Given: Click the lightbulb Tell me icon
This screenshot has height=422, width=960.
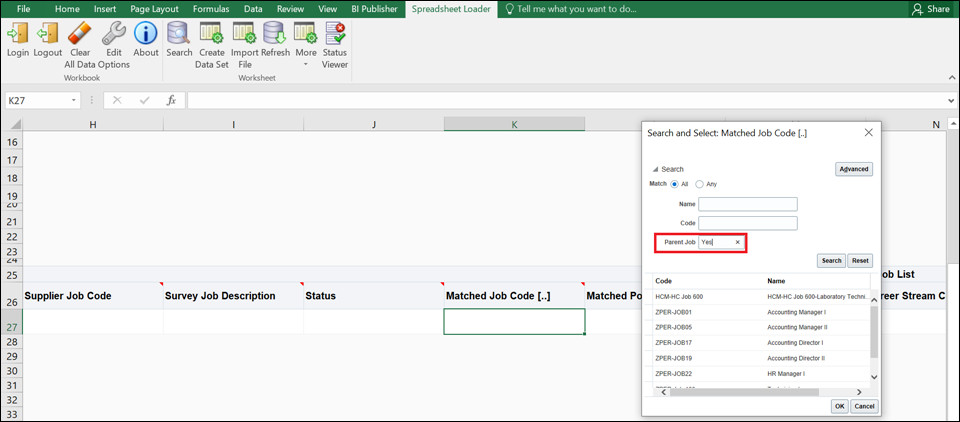Looking at the screenshot, I should coord(509,9).
